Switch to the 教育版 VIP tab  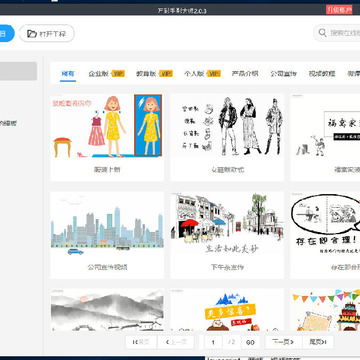point(154,74)
